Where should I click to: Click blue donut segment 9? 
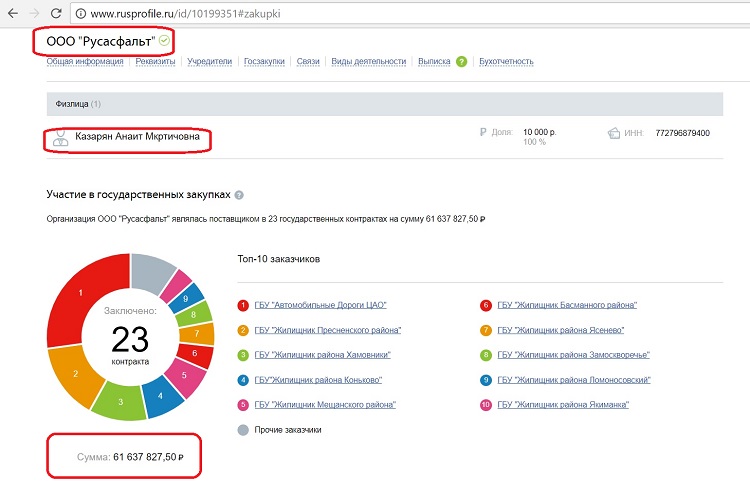(x=186, y=299)
